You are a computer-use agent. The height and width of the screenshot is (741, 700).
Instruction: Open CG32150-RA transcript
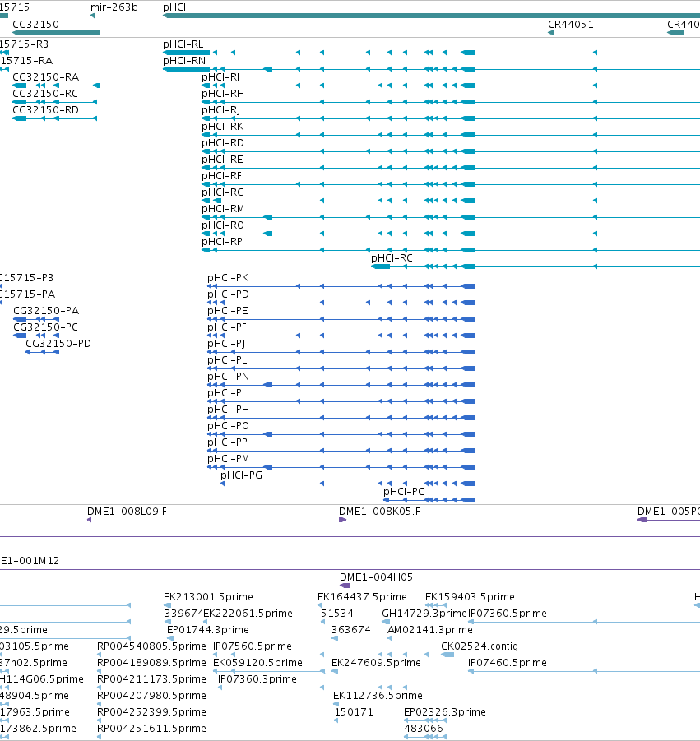[x=46, y=77]
